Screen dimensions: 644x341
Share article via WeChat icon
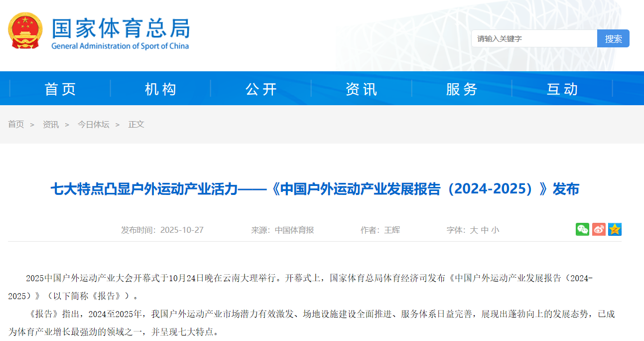pyautogui.click(x=582, y=229)
